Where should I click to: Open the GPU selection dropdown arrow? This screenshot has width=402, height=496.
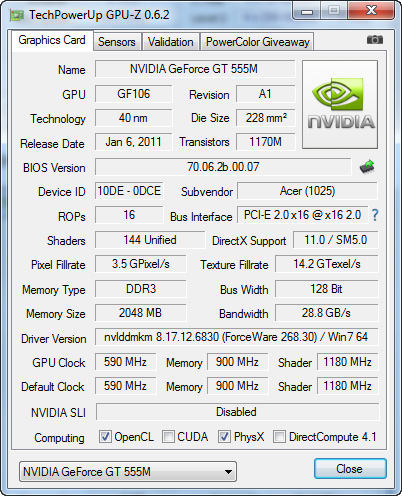pyautogui.click(x=228, y=472)
